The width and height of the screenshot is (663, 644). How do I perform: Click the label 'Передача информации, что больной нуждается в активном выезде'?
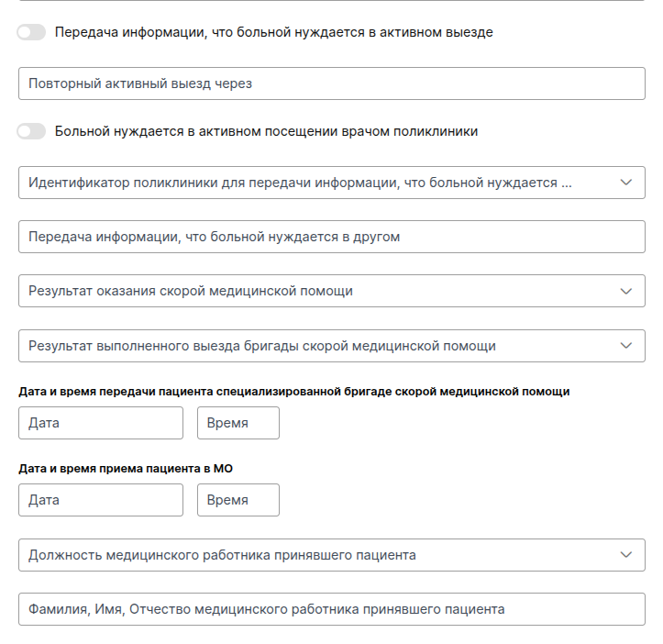point(273,32)
